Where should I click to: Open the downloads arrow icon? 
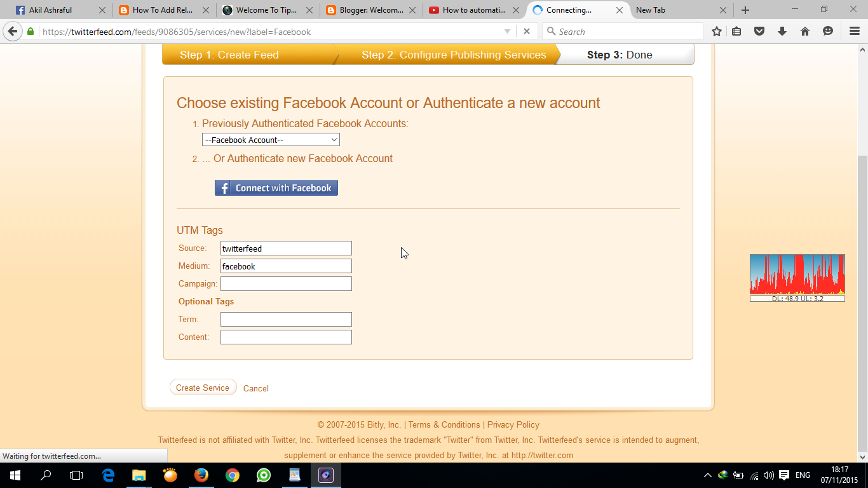782,31
